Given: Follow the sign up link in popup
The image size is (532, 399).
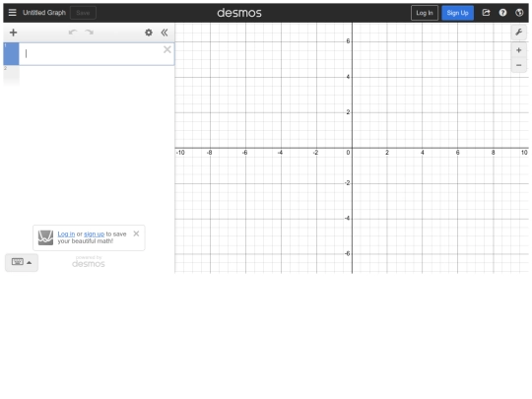Looking at the screenshot, I should point(94,234).
